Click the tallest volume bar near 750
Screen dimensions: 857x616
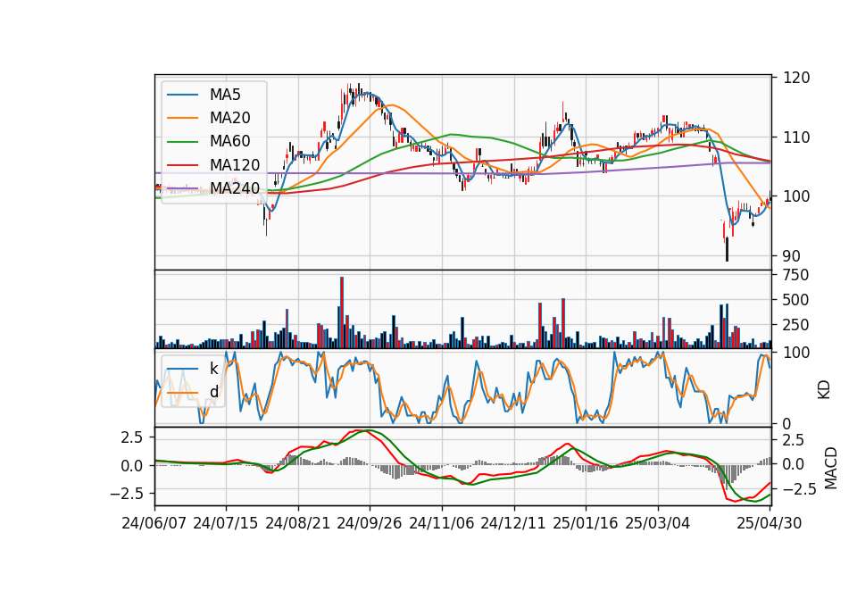pyautogui.click(x=342, y=312)
